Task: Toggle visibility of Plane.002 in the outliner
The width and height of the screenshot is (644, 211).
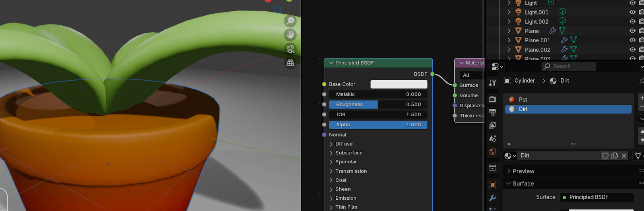Action: [632, 50]
